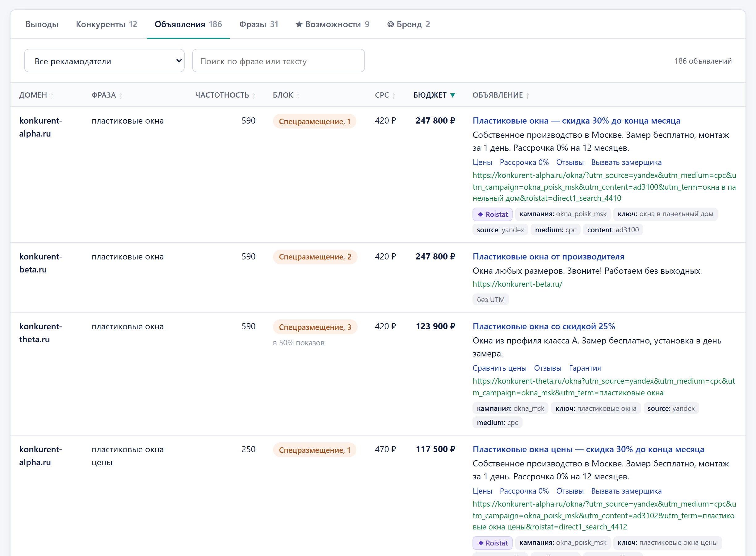Viewport: 756px width, 556px height.
Task: Sort by CPC column header
Action: coord(385,95)
